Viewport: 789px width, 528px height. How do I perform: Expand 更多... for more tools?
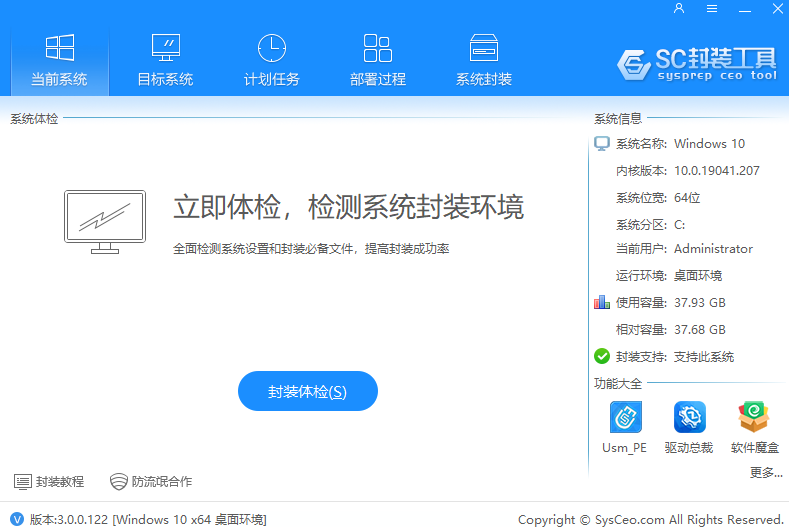765,472
